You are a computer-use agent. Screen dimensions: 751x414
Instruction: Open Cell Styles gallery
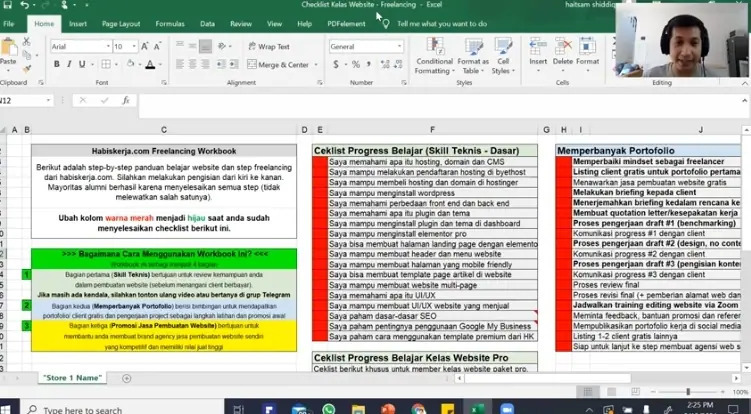[x=503, y=56]
